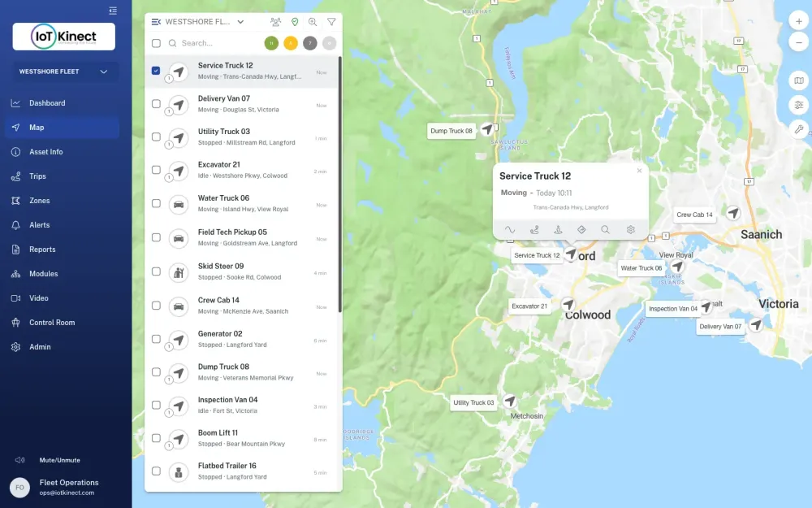Check Excavator 21 checkbox
This screenshot has height=508, width=812.
click(156, 170)
